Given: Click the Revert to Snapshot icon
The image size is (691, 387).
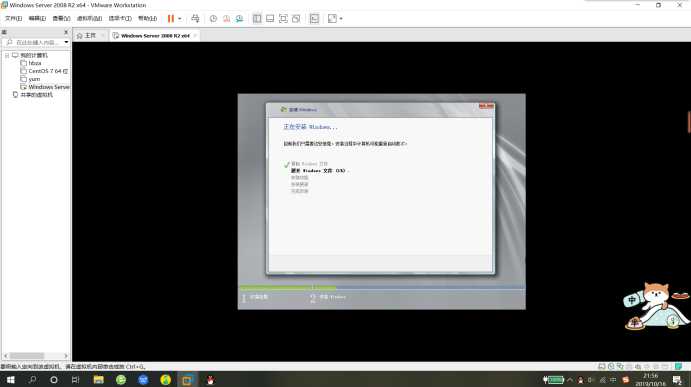Looking at the screenshot, I should (226, 19).
